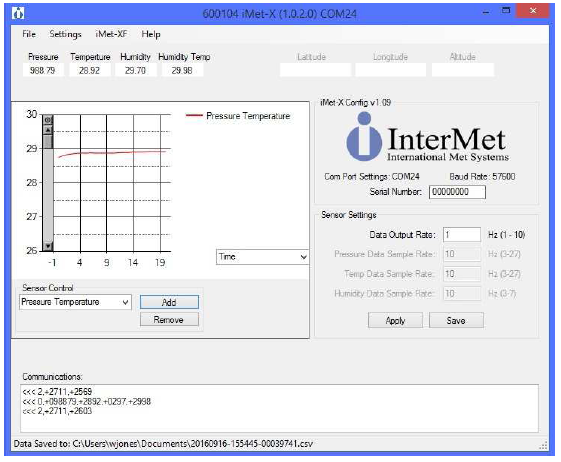The width and height of the screenshot is (561, 462).
Task: Click the Apply button
Action: 395,320
